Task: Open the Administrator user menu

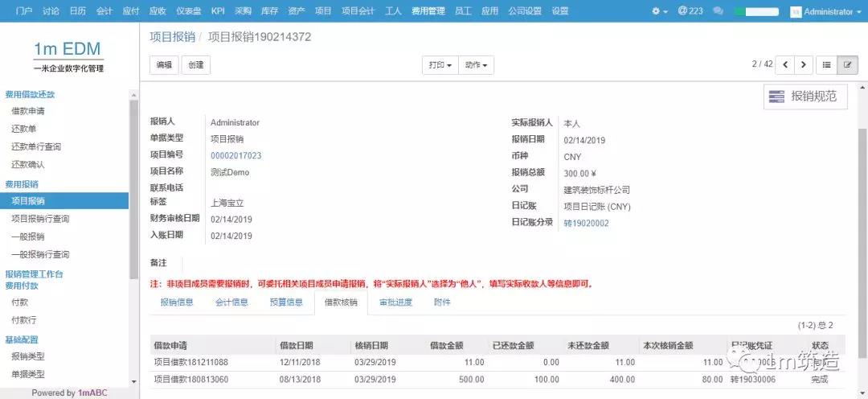Action: point(821,12)
